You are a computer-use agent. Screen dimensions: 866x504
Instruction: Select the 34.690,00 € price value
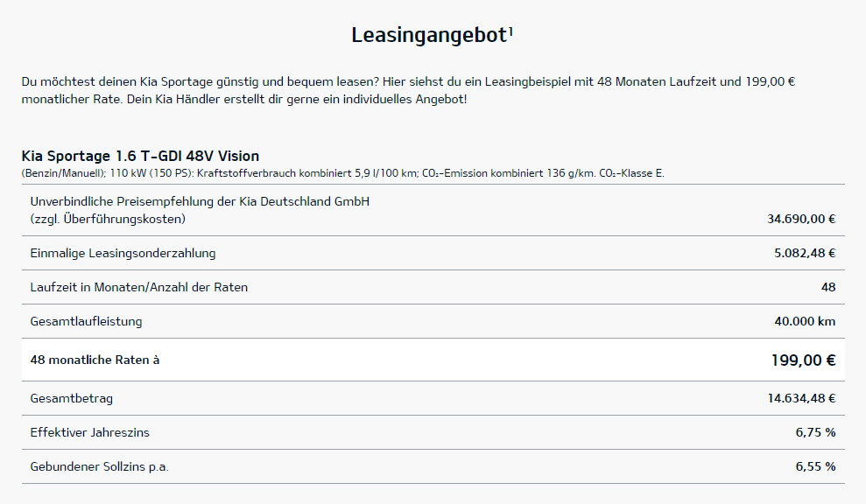tap(801, 219)
